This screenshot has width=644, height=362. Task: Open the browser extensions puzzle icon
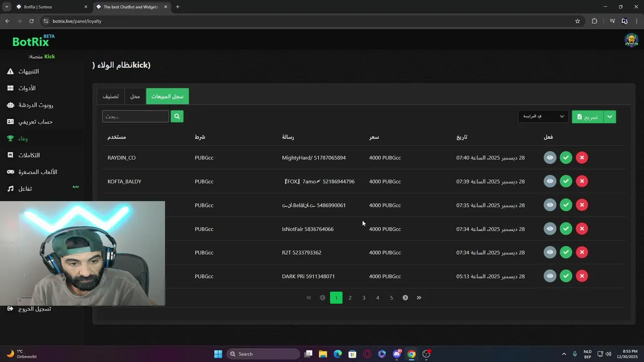pyautogui.click(x=595, y=21)
